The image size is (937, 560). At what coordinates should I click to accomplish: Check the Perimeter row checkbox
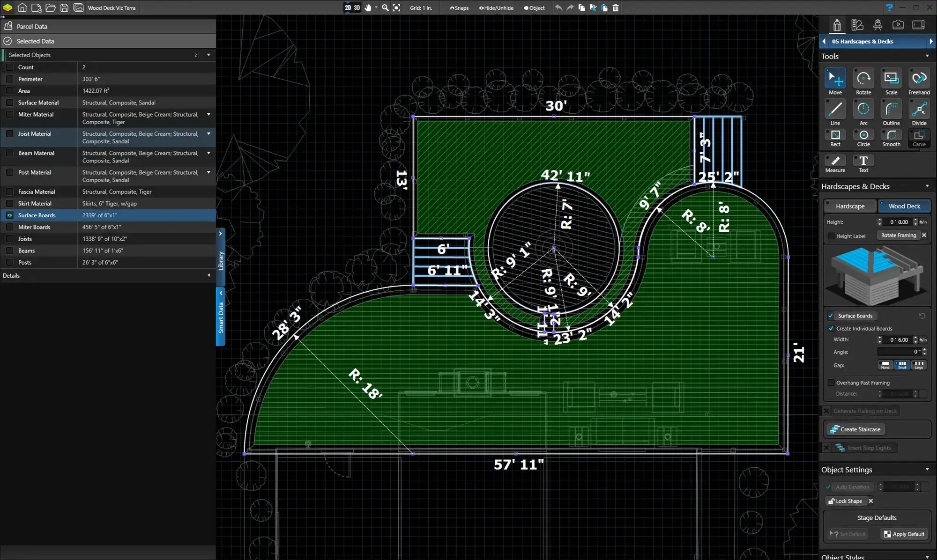(9, 79)
